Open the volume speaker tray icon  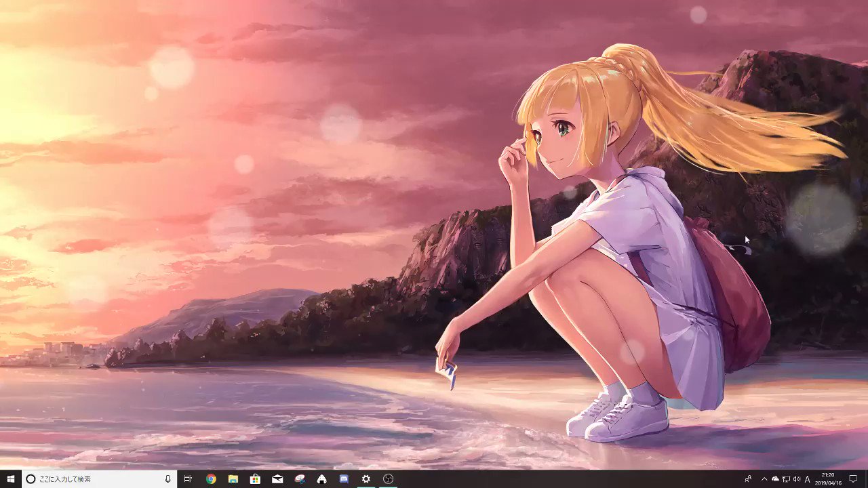point(796,479)
